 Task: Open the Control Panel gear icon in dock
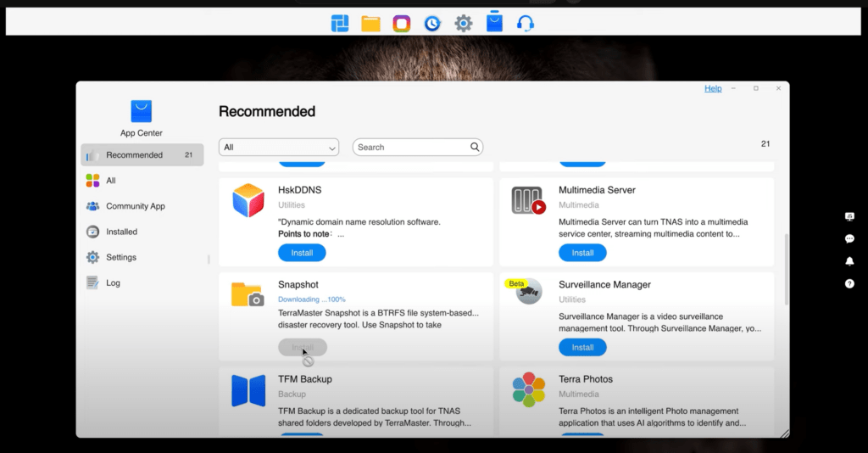click(463, 24)
